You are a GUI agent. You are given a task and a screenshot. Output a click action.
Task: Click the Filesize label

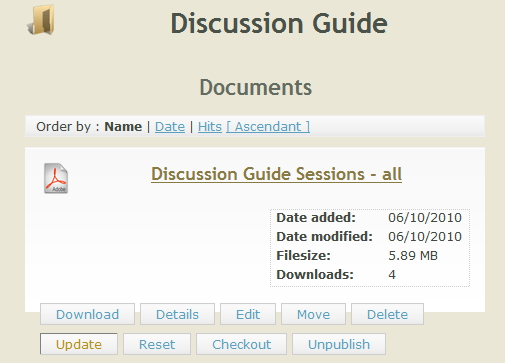point(303,256)
